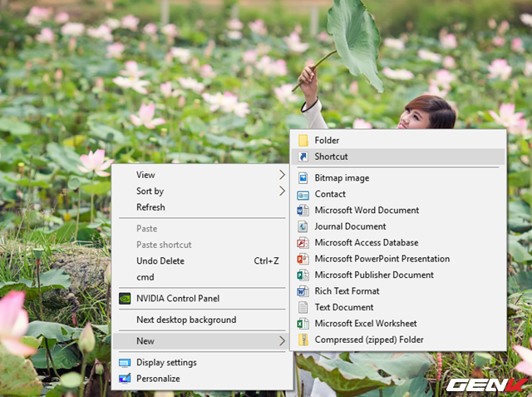Expand the View submenu arrow
Screen dimensions: 532x397
282,175
